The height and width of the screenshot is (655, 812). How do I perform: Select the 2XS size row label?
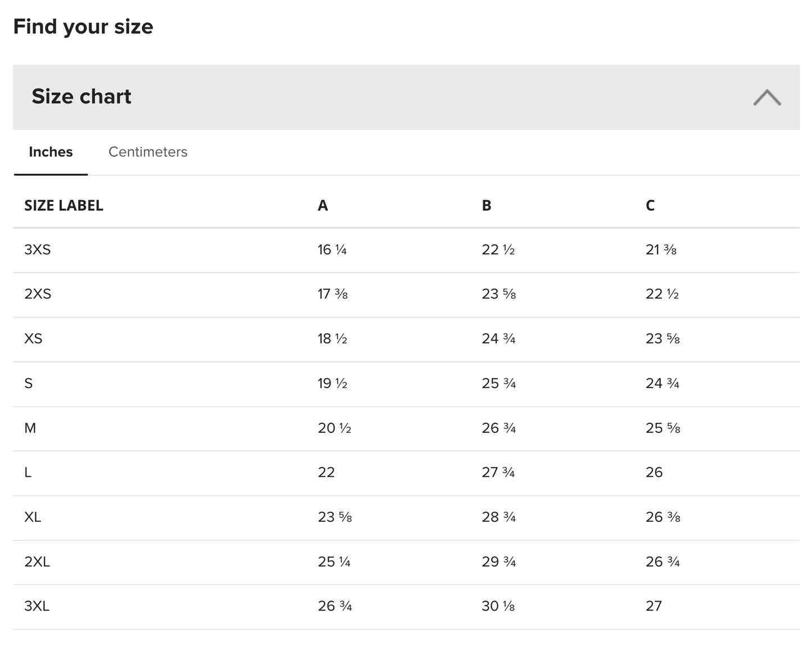[x=37, y=294]
